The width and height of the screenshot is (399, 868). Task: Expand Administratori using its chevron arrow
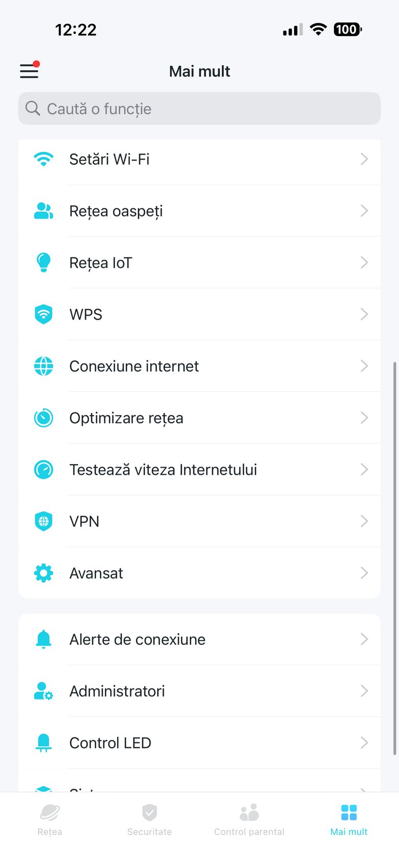364,691
